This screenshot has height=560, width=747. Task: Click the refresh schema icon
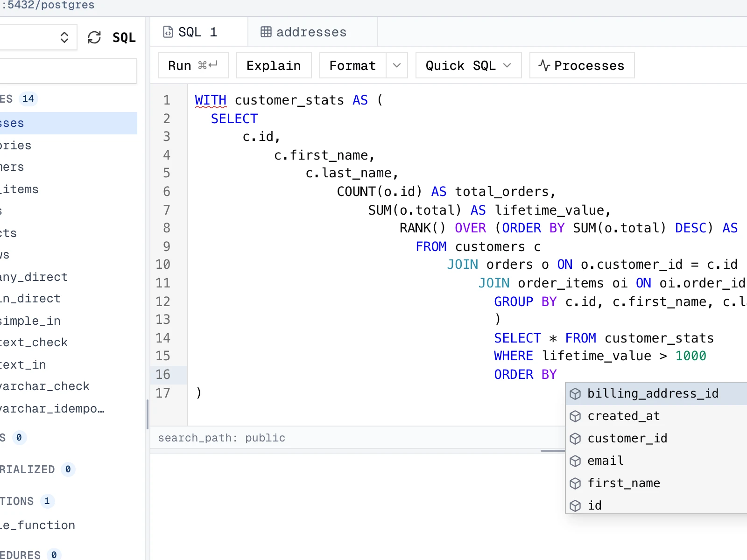pyautogui.click(x=95, y=37)
